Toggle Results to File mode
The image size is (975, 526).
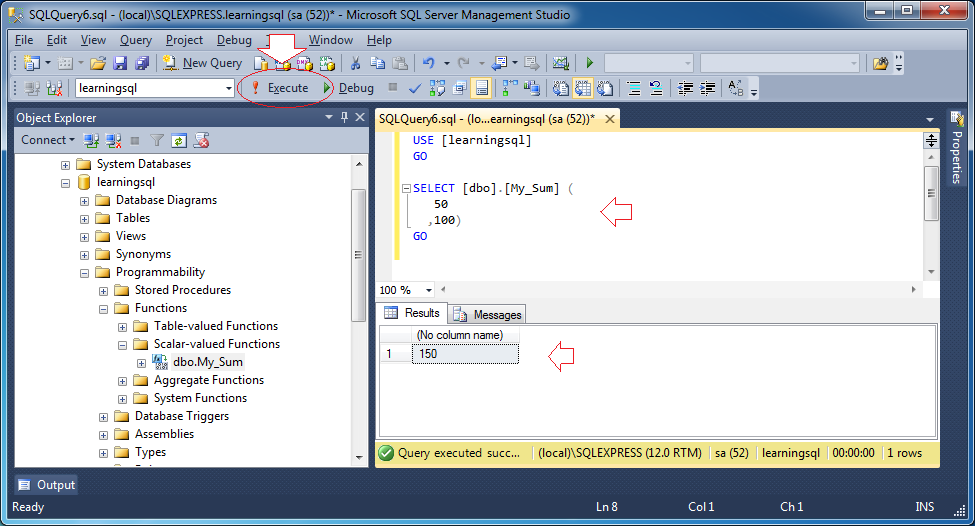(605, 89)
